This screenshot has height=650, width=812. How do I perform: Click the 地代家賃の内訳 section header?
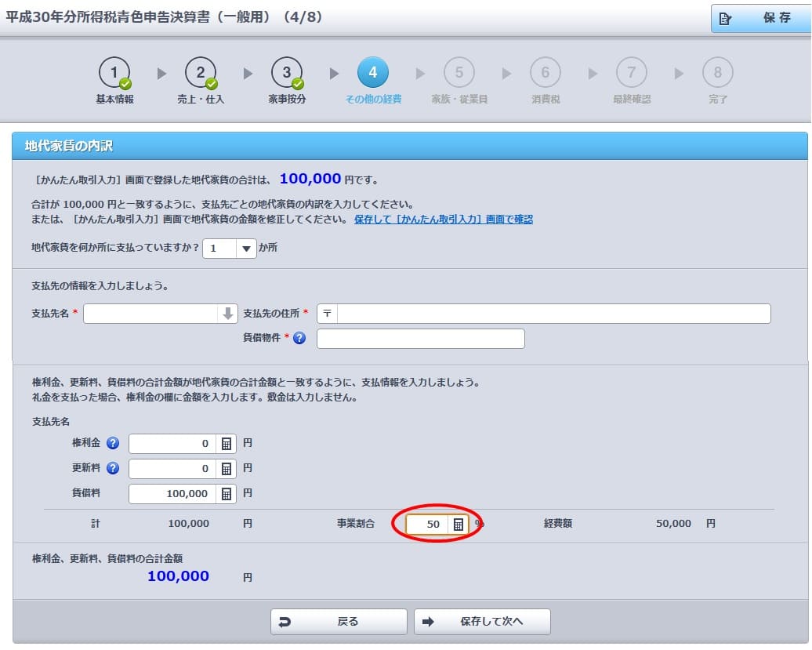(410, 146)
